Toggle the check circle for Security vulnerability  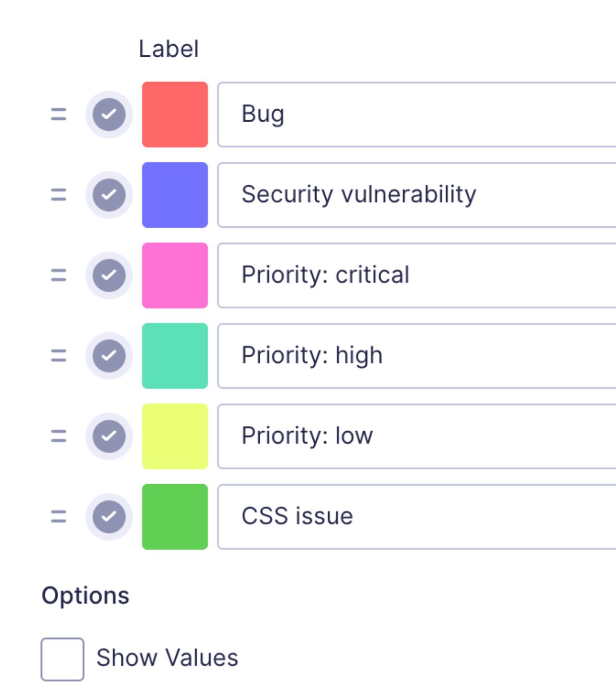pos(109,194)
